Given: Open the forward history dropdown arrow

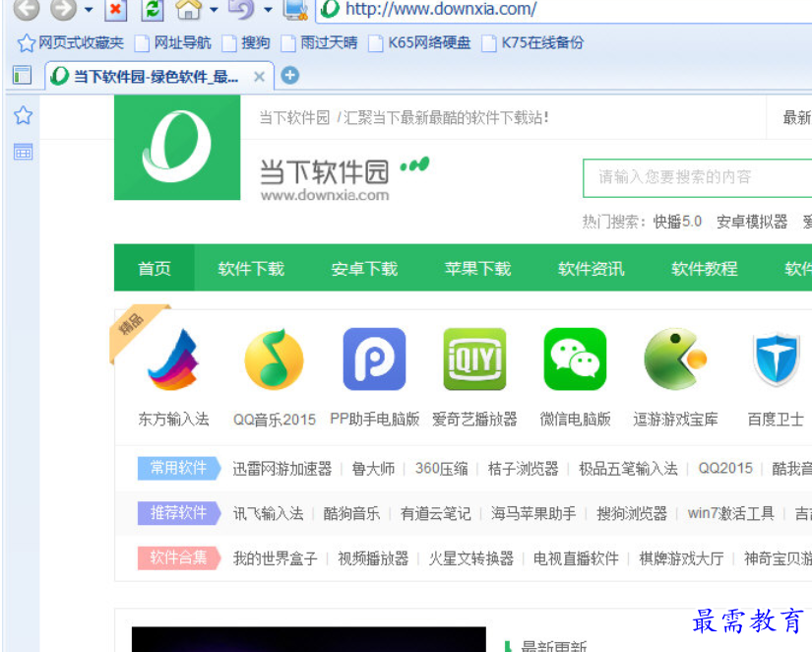Looking at the screenshot, I should point(89,9).
